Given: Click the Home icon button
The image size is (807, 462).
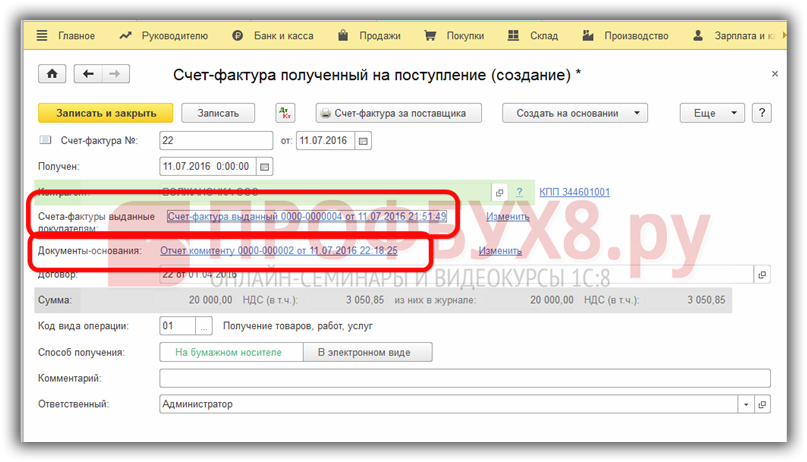Looking at the screenshot, I should coord(51,75).
